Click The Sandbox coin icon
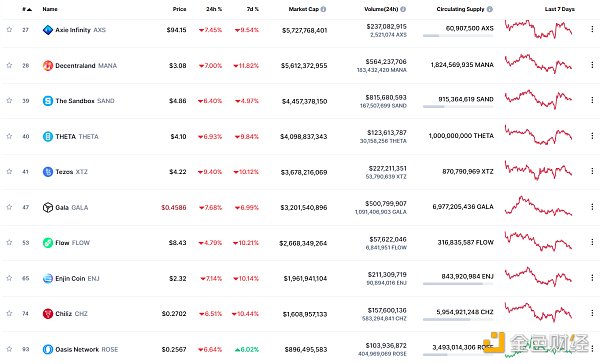The height and width of the screenshot is (364, 600). [x=48, y=101]
